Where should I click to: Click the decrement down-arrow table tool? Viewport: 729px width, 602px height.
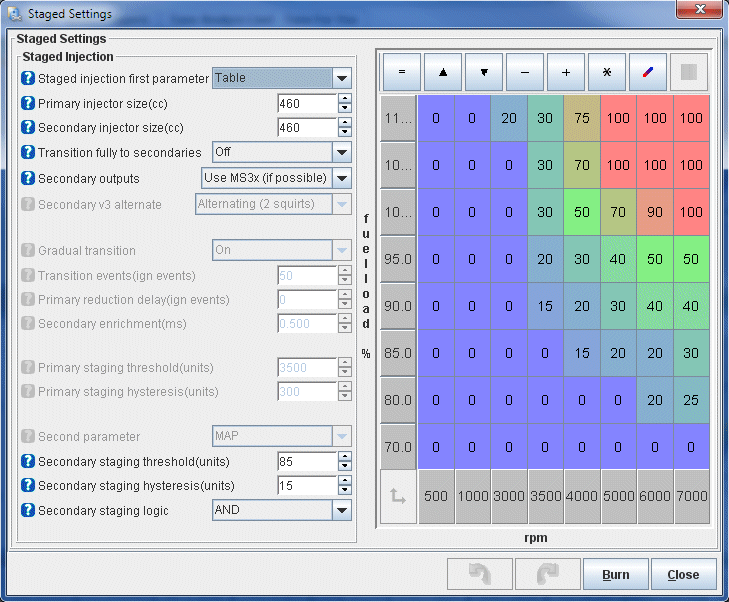tap(483, 72)
